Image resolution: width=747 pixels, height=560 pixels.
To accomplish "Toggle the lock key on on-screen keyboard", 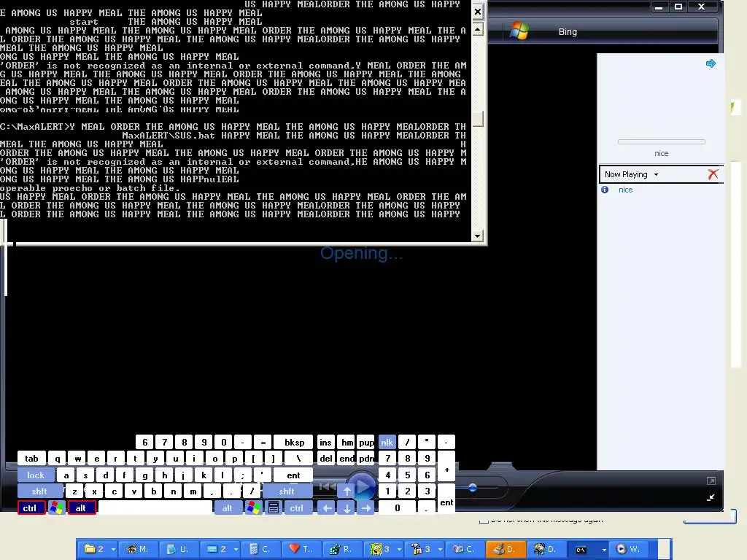I will pos(36,475).
